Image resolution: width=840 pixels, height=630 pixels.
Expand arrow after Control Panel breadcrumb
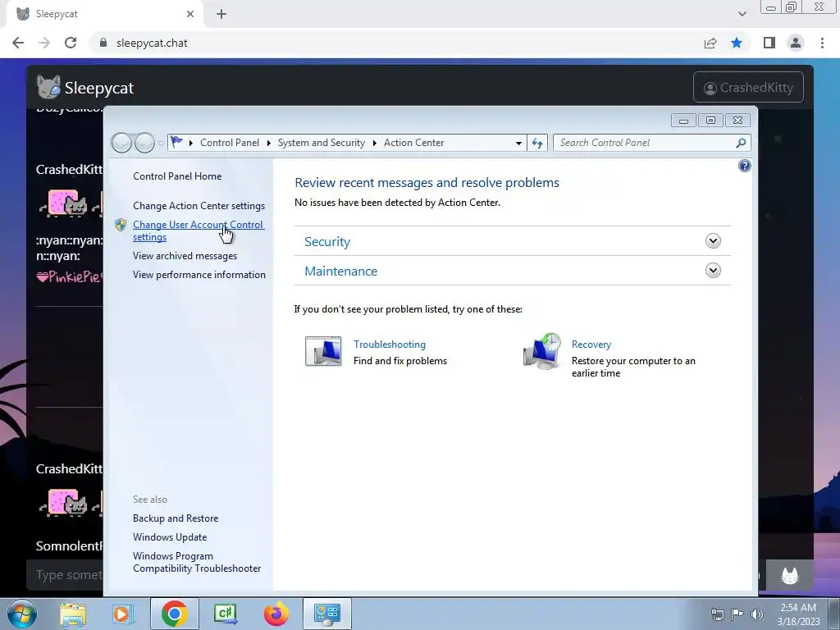269,143
